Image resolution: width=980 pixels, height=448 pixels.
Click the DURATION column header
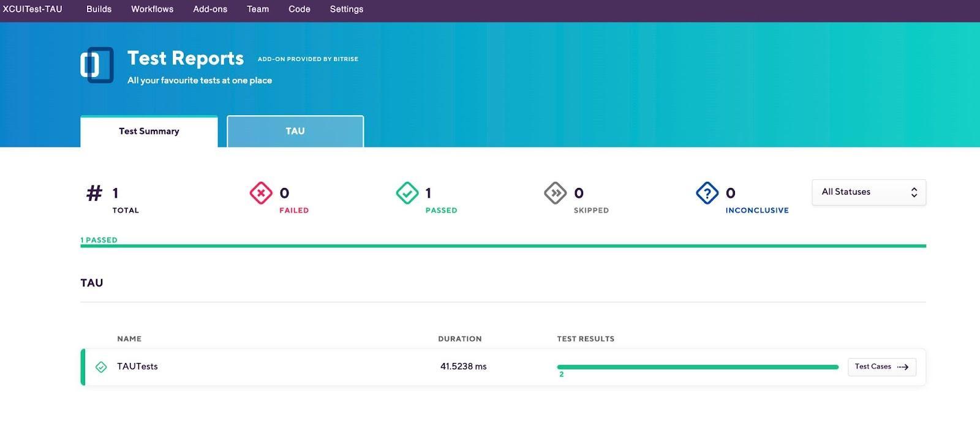(460, 339)
